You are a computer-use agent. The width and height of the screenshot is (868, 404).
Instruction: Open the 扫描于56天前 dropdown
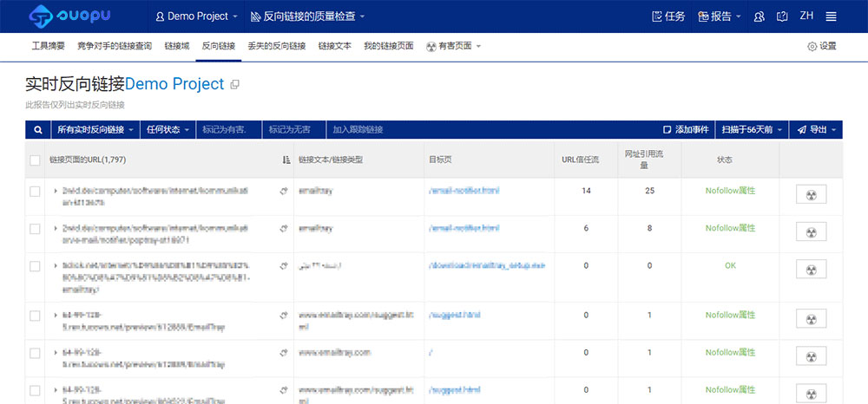(752, 130)
